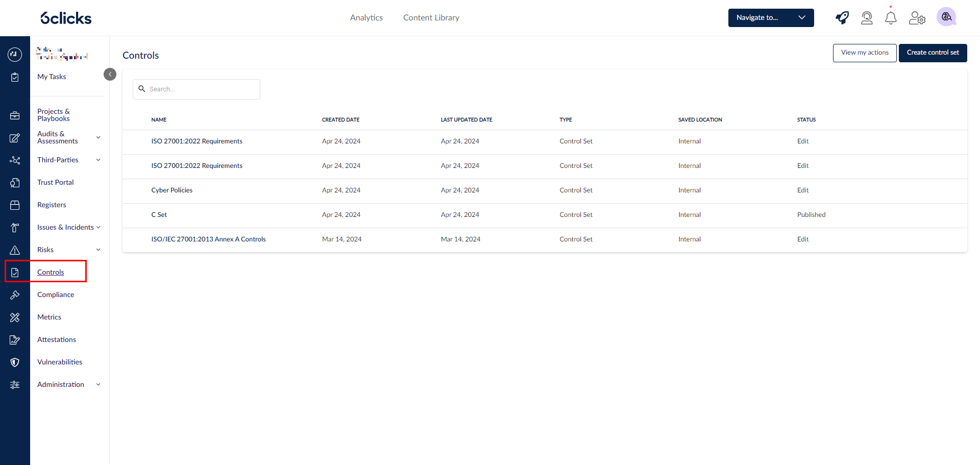Open the C Set control set
This screenshot has width=980, height=465.
(159, 214)
